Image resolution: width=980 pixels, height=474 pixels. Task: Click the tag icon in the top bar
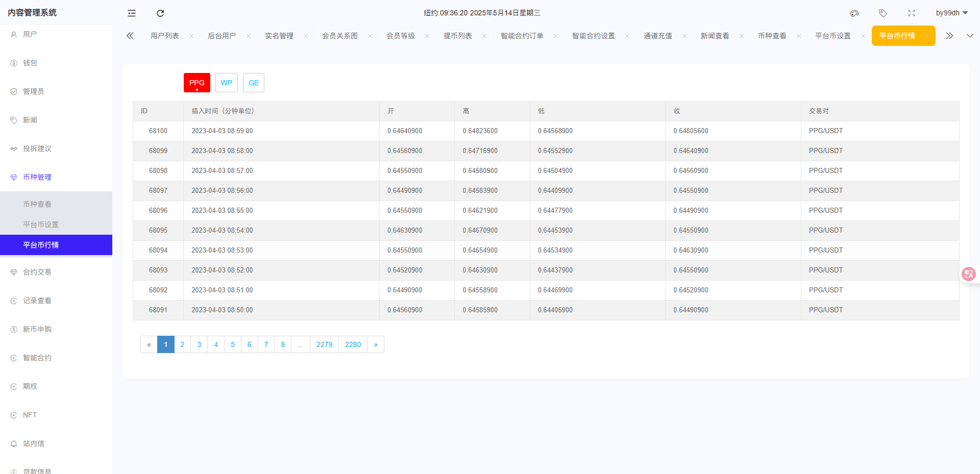883,13
